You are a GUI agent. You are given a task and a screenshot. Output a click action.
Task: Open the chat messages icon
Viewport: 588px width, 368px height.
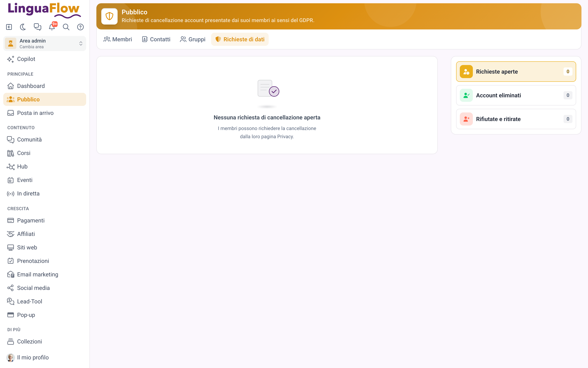tap(37, 27)
